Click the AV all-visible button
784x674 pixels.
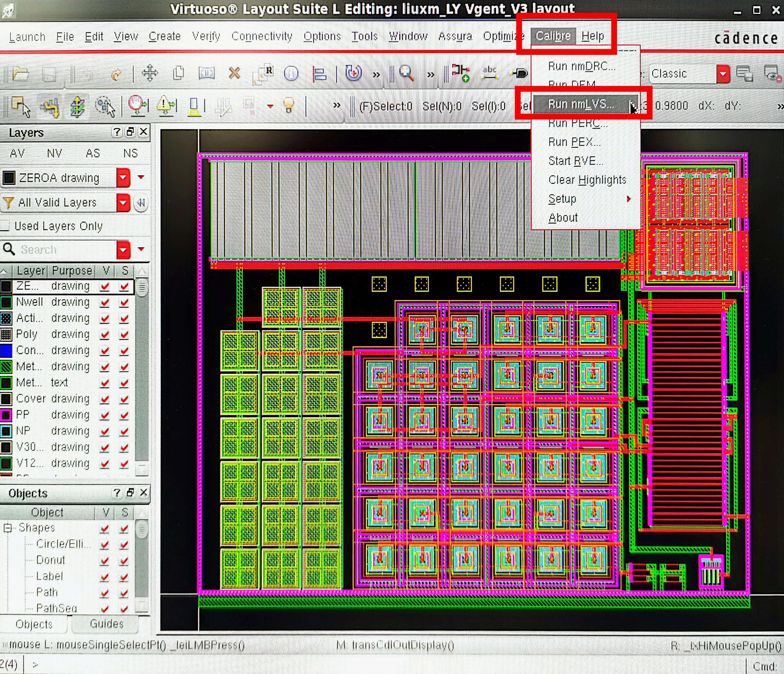pyautogui.click(x=17, y=153)
